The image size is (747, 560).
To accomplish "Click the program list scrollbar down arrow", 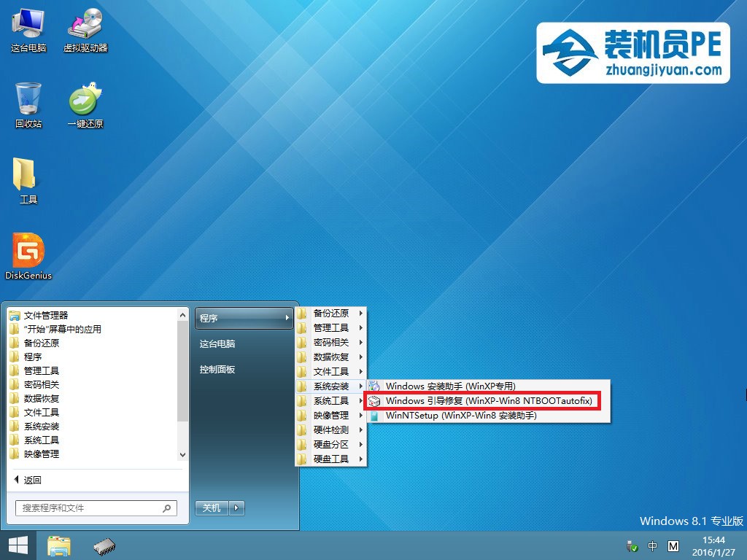I will click(183, 454).
